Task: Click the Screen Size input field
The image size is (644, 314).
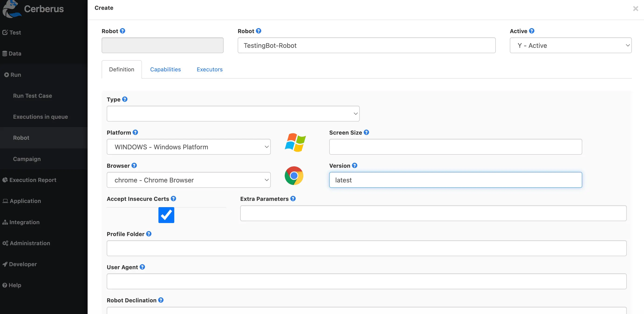Action: (x=456, y=147)
